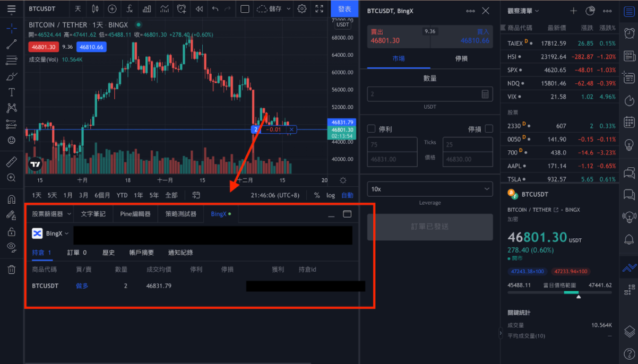Select the text annotation tool
Screen dimensions: 638x364
(11, 92)
